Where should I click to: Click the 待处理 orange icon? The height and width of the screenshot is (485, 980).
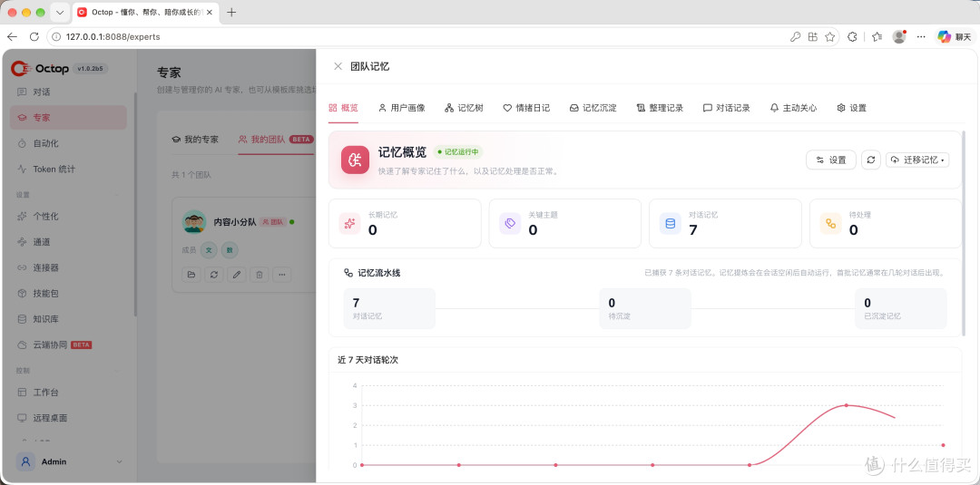[830, 223]
